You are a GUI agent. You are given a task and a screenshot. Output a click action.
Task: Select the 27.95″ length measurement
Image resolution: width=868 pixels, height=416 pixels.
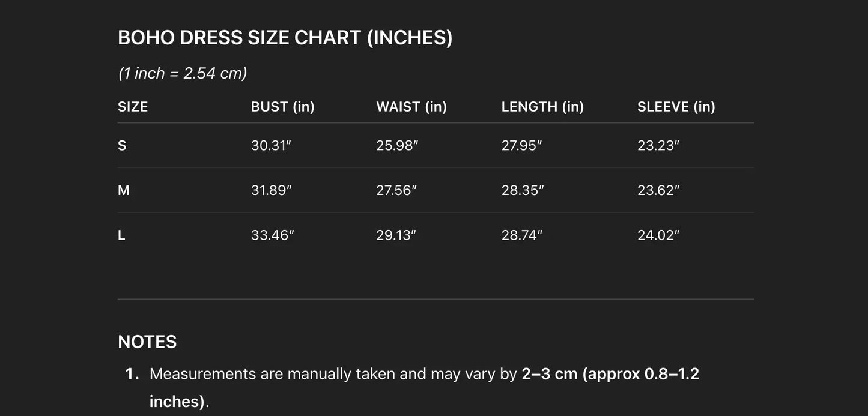click(521, 146)
